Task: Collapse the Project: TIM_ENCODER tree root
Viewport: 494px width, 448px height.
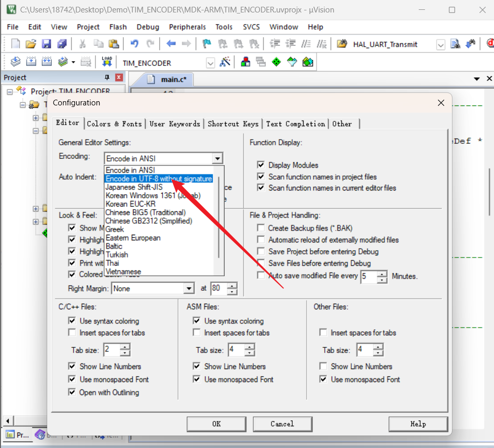Action: (x=10, y=92)
